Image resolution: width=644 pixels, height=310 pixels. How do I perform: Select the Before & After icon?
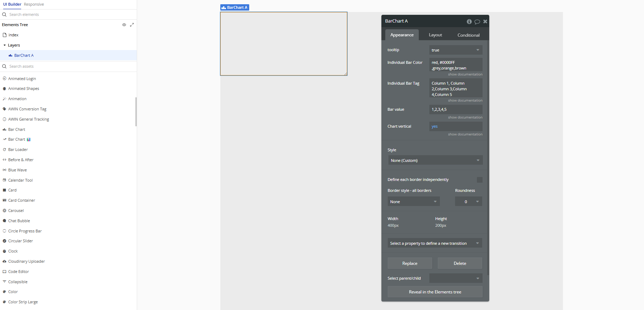click(5, 160)
